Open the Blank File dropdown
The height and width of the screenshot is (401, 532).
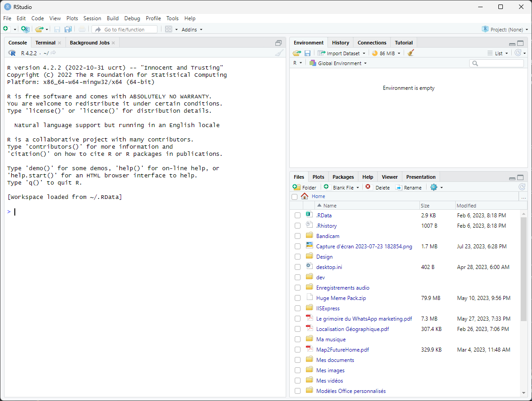tap(341, 187)
